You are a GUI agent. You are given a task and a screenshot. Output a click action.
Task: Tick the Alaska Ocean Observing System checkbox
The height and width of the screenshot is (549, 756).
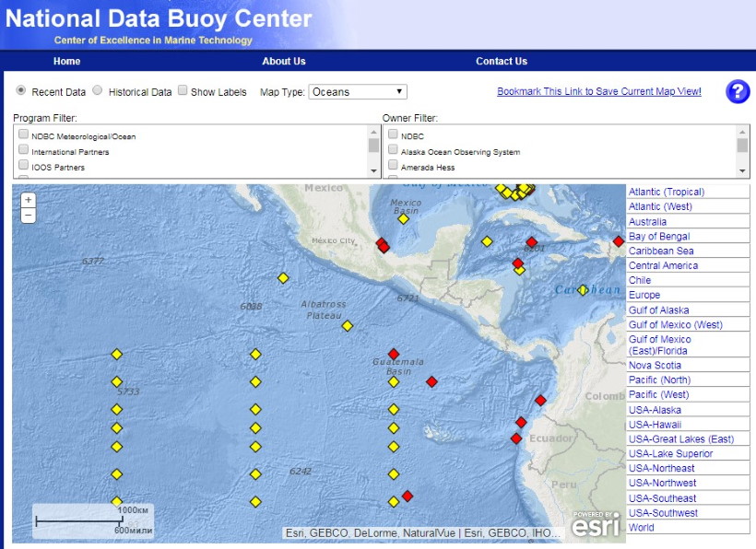point(393,150)
